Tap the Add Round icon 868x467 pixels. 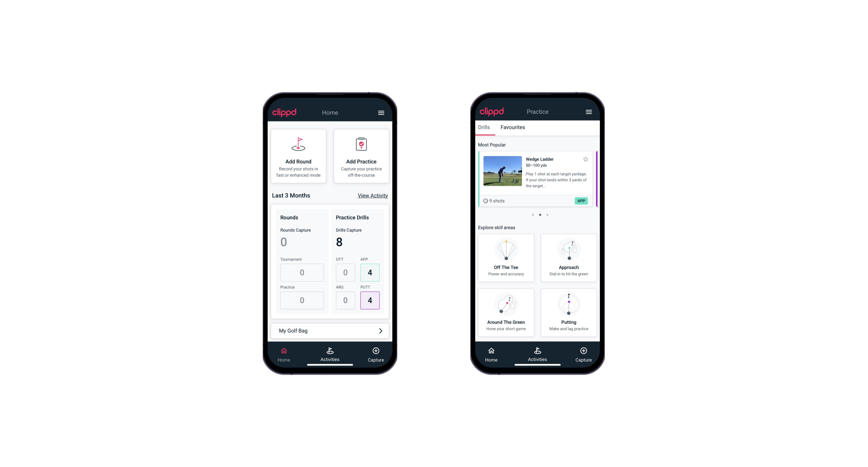[298, 144]
